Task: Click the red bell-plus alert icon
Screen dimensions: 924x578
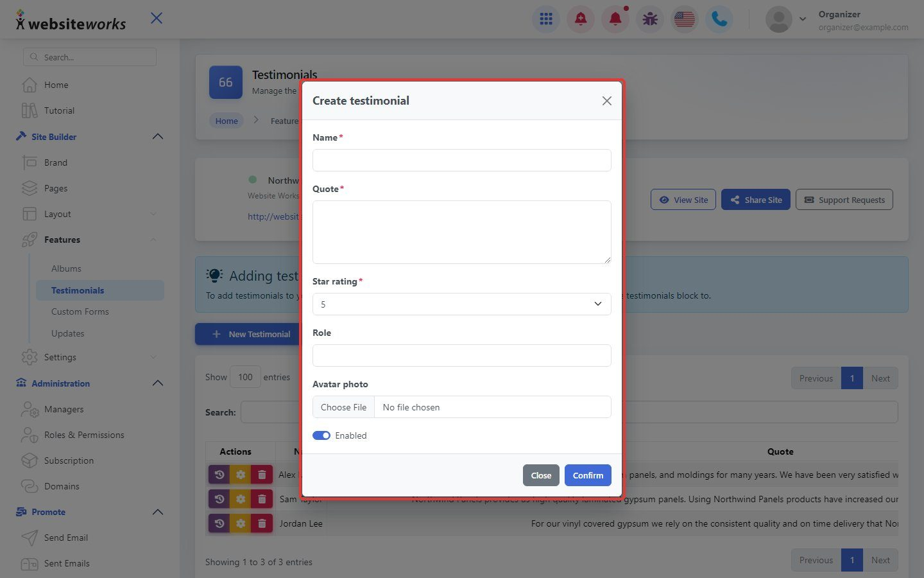Action: coord(581,19)
